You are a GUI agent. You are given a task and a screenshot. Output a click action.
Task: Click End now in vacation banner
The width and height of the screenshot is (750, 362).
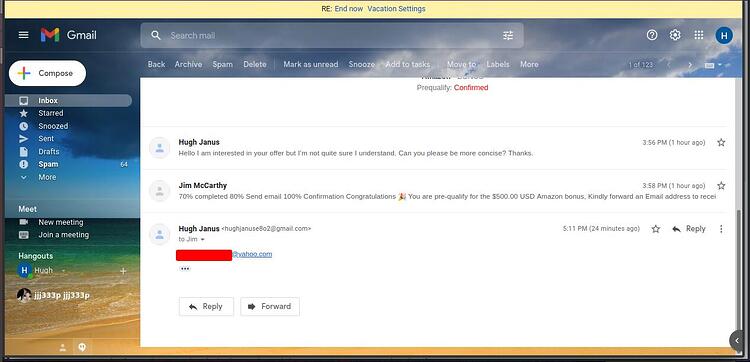[349, 9]
